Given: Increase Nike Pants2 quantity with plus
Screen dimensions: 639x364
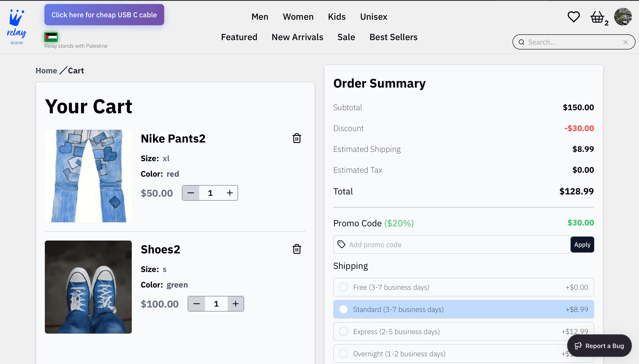Looking at the screenshot, I should point(230,193).
